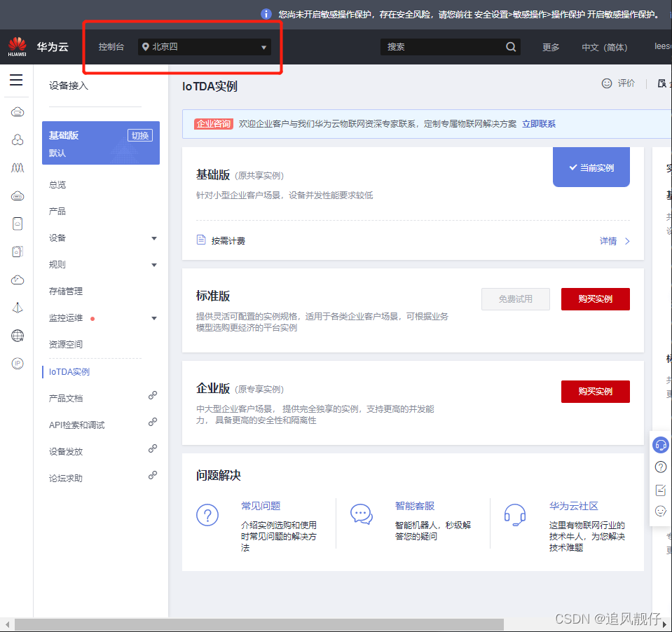Click the 切换 instance switch button
Image resolution: width=672 pixels, height=632 pixels.
(x=140, y=135)
